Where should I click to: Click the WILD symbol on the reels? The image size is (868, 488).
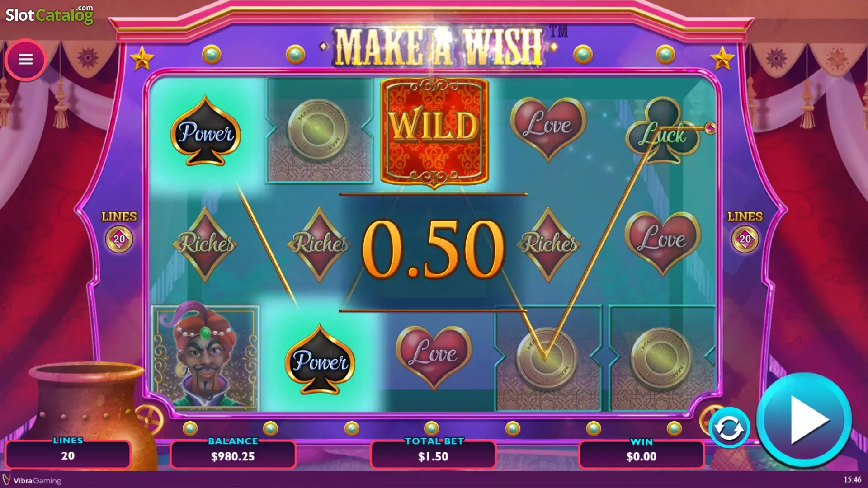[x=434, y=132]
